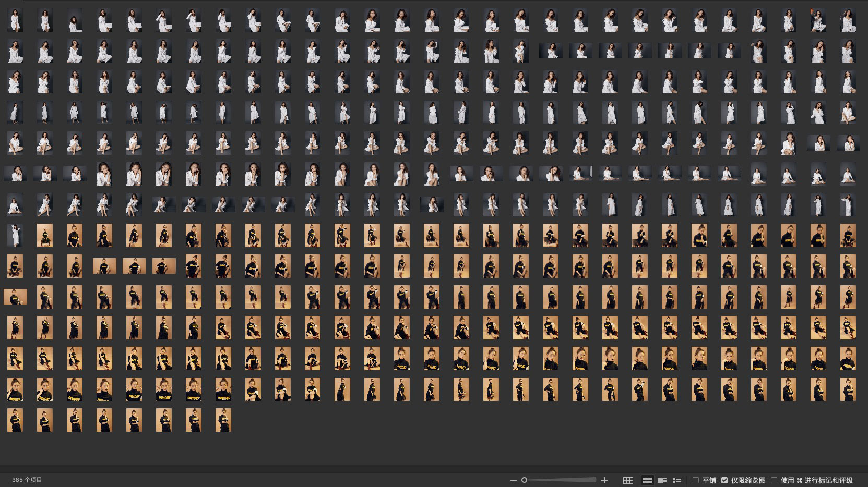This screenshot has width=868, height=487.
Task: Click the plus icon to enlarge thumbnails
Action: pos(604,480)
